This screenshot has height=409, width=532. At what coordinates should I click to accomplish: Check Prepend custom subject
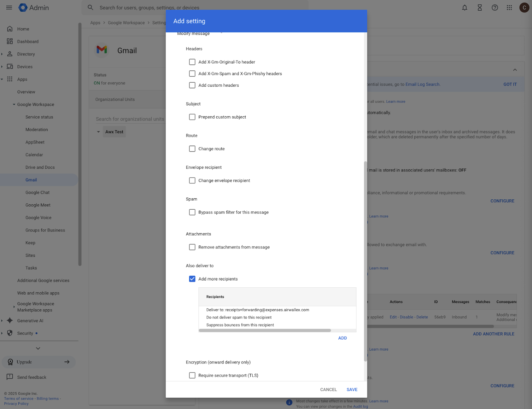[192, 117]
